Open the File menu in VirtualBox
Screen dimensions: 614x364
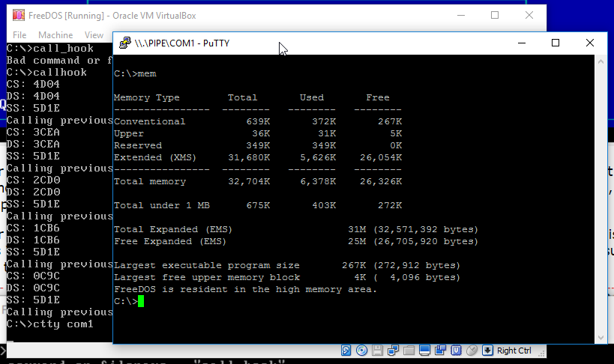pyautogui.click(x=19, y=35)
